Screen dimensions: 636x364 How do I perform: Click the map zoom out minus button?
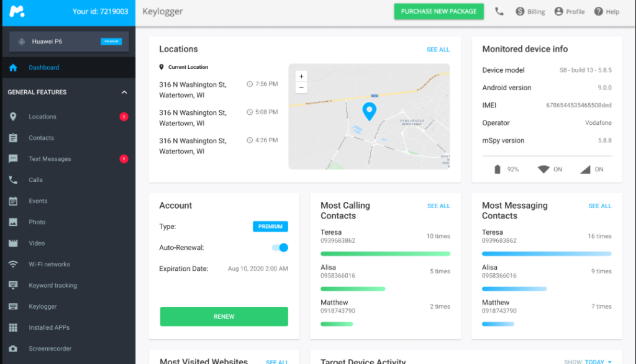click(x=301, y=88)
